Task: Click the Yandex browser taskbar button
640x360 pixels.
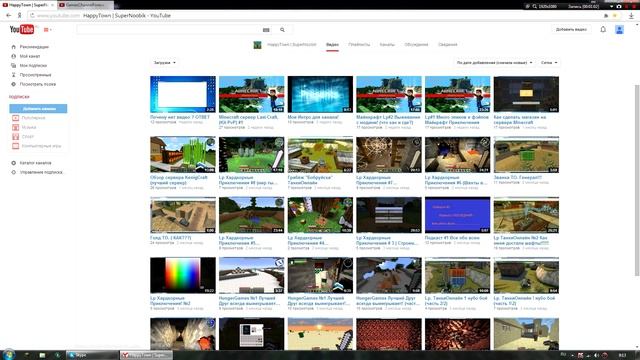Action: tap(147, 355)
